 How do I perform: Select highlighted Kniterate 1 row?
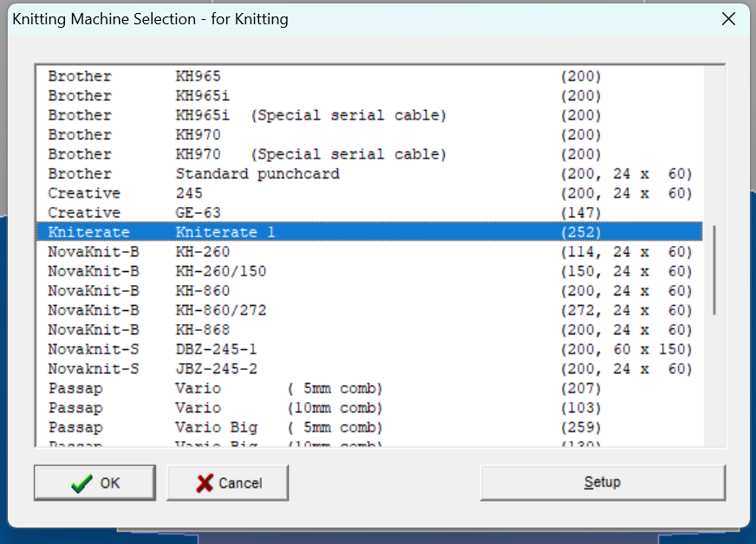[x=370, y=232]
